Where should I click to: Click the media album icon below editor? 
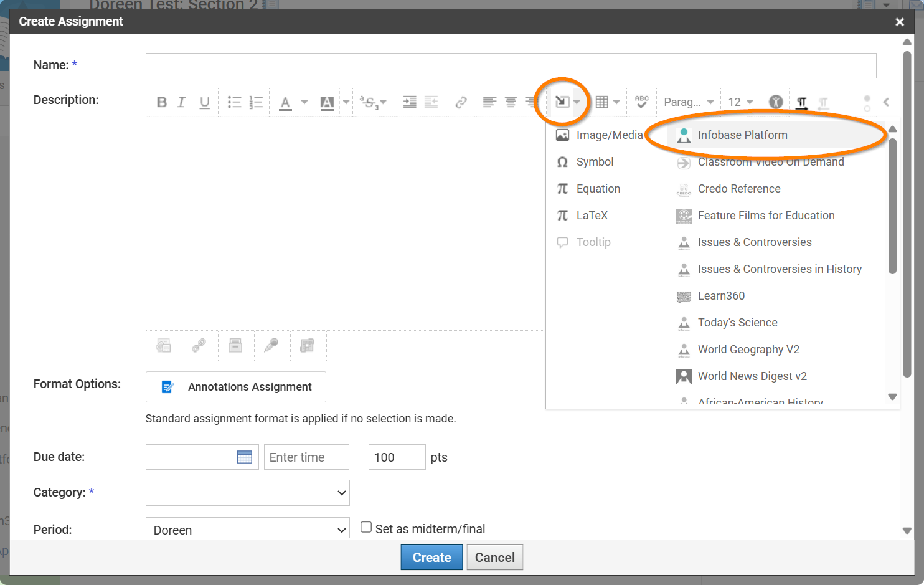(x=308, y=345)
